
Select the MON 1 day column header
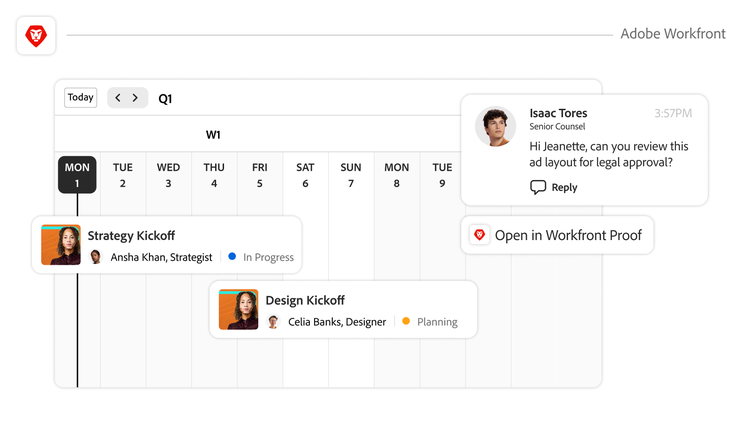tap(77, 175)
